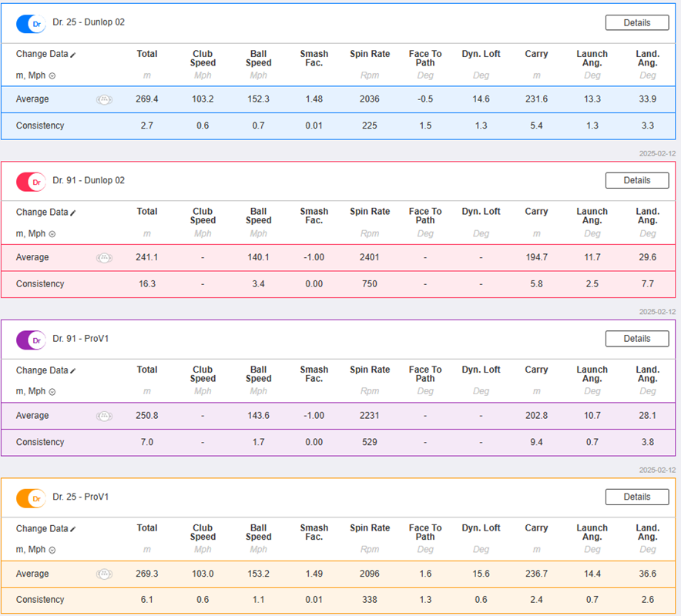Click the Carry consistency value 9.4
The image size is (681, 616).
[x=536, y=442]
